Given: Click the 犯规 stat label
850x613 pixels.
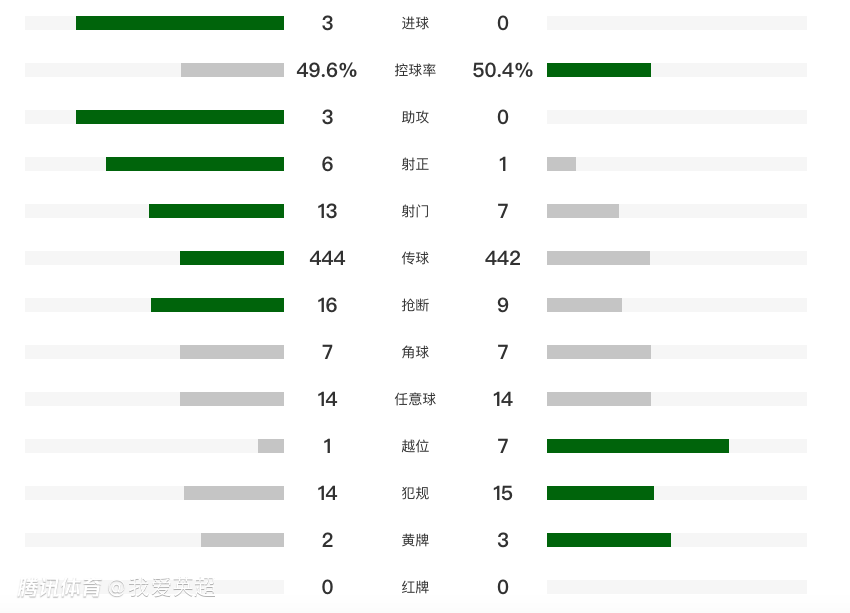Looking at the screenshot, I should coord(415,493).
